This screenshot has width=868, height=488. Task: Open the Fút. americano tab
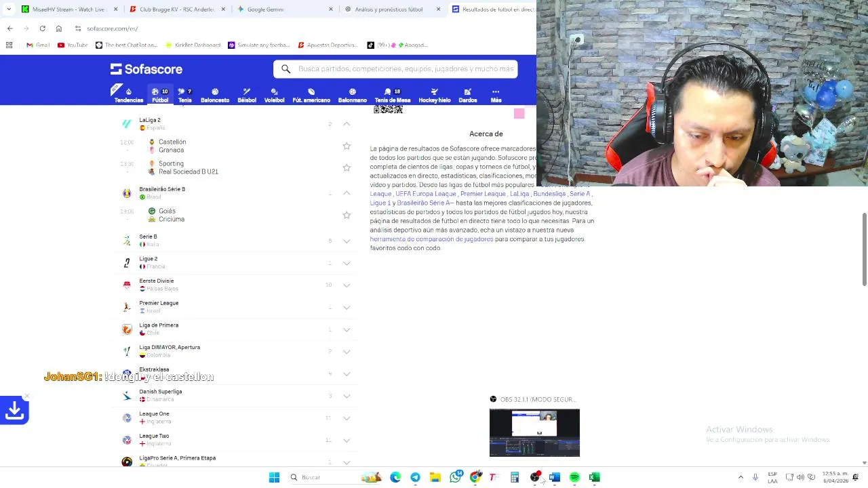click(x=311, y=95)
